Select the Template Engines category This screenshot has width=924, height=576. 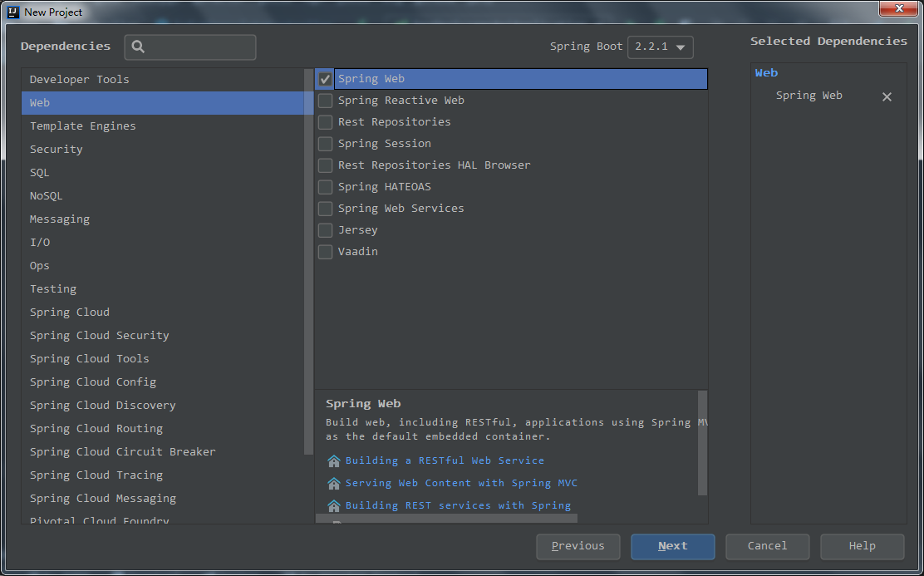coord(83,126)
